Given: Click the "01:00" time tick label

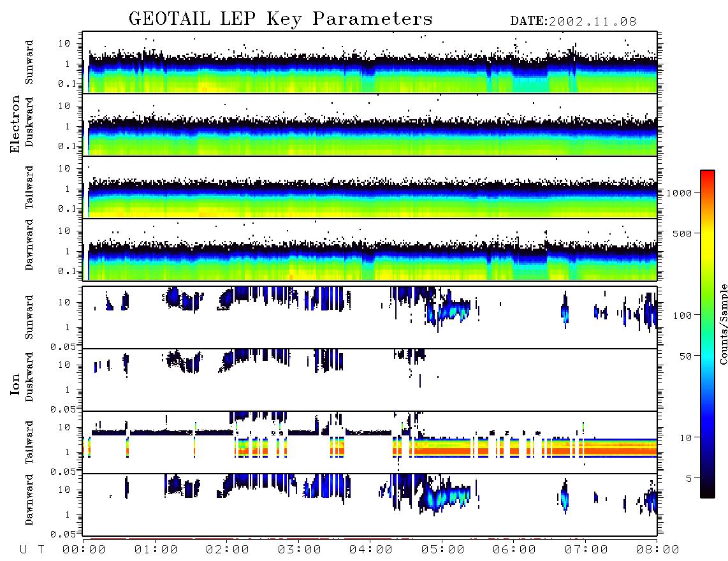Looking at the screenshot, I should 156,550.
